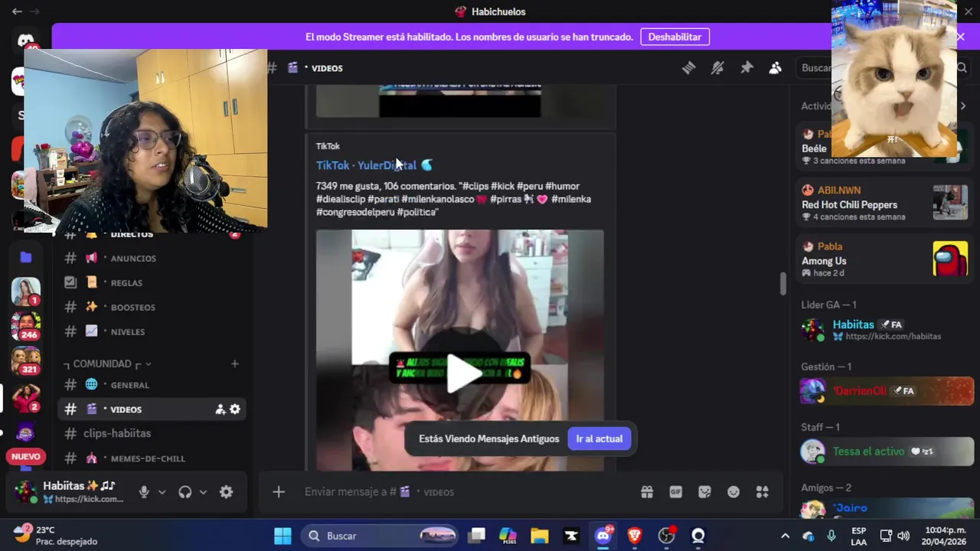This screenshot has width=980, height=551.
Task: Click the taskbar Buscar search box
Action: 380,536
